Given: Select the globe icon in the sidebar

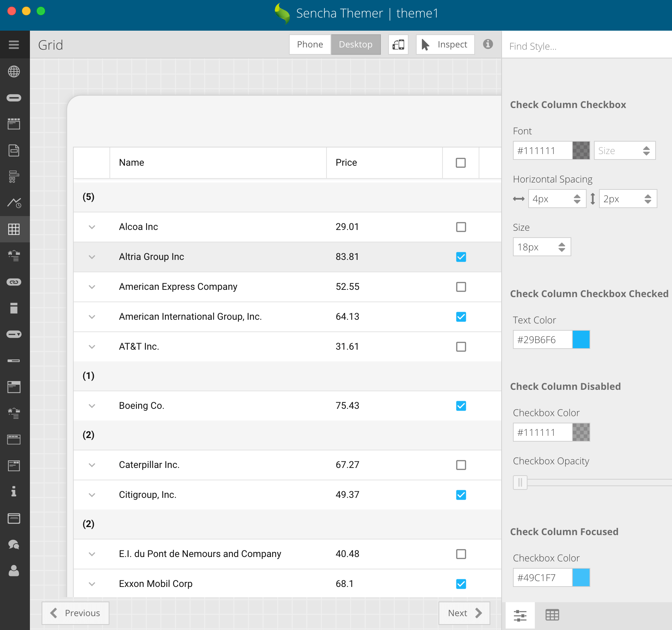Looking at the screenshot, I should click(14, 72).
